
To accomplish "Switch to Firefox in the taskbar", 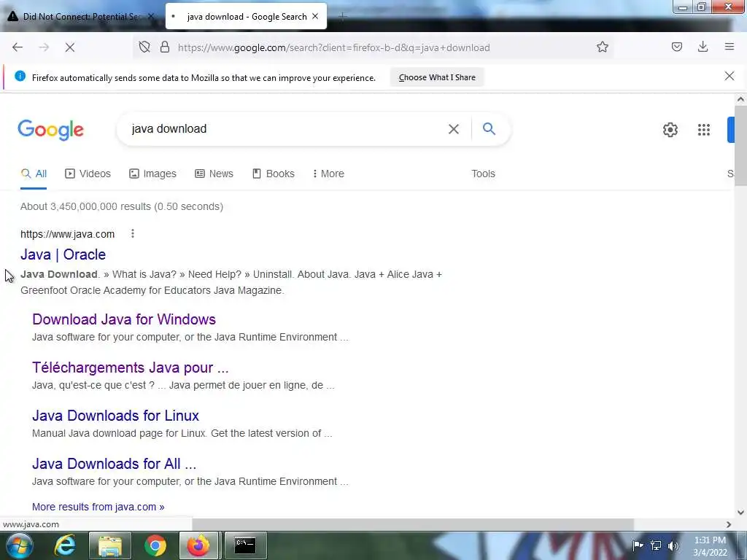I will point(198,545).
